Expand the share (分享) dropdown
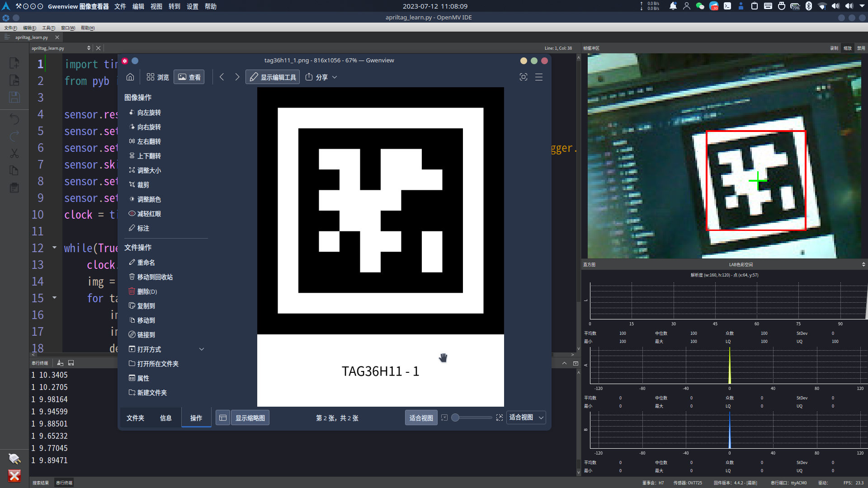The width and height of the screenshot is (868, 488). [x=335, y=77]
